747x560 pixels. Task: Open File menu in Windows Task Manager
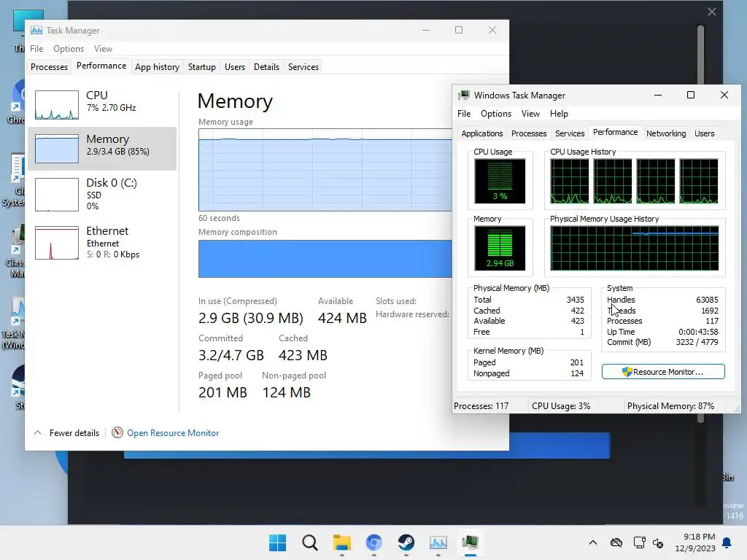(x=464, y=113)
